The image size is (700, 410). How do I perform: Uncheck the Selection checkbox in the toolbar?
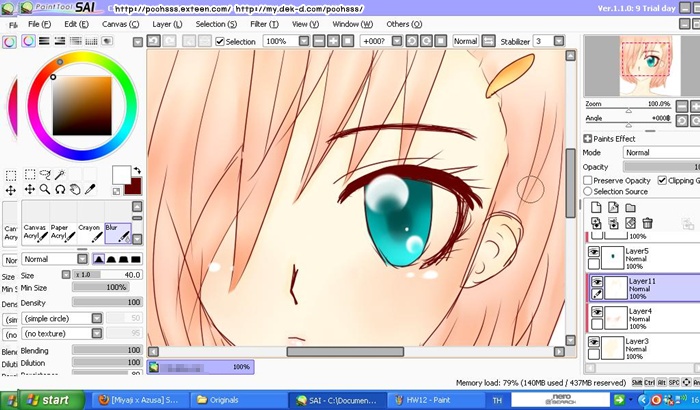click(219, 42)
